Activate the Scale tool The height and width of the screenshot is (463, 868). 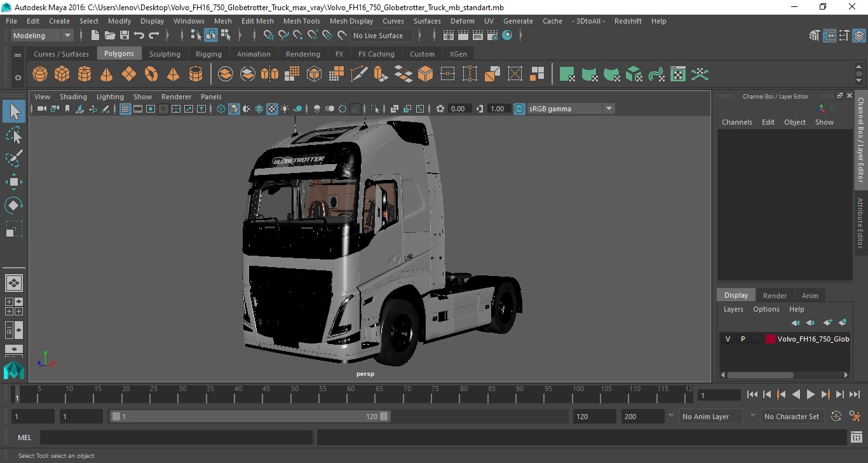(14, 229)
